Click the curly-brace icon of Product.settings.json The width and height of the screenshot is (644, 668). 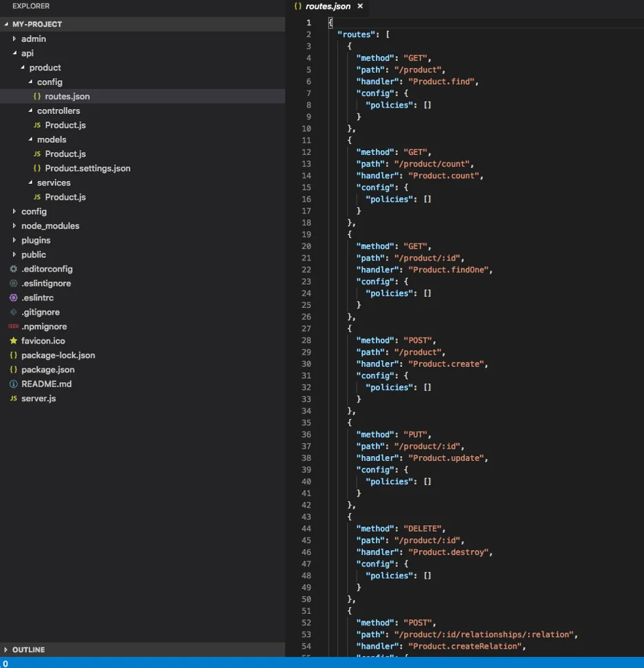[x=37, y=168]
